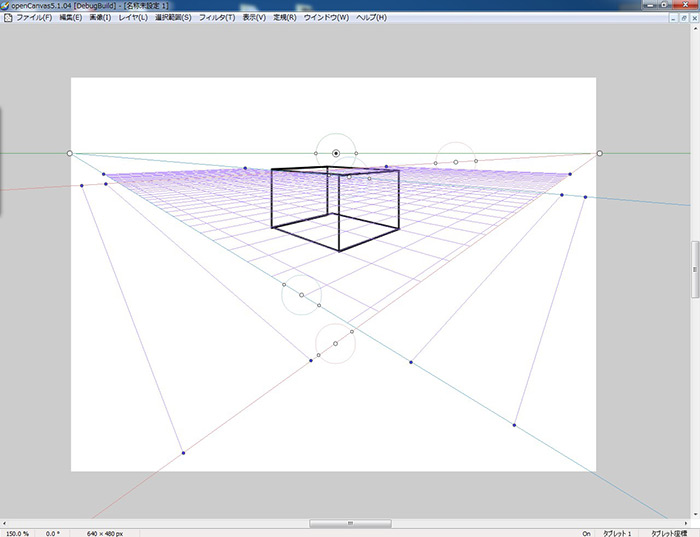The image size is (700, 537).
Task: Select the right vanishing point handle on horizon
Action: (599, 153)
